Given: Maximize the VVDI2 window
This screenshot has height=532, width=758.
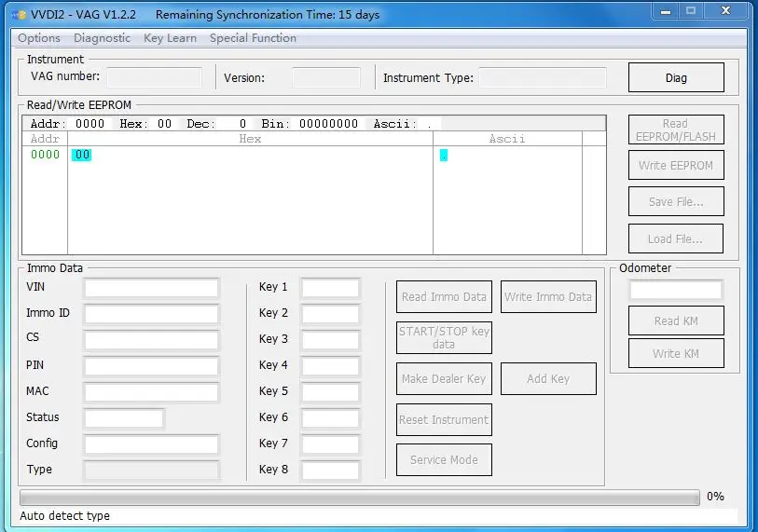Looking at the screenshot, I should [691, 11].
